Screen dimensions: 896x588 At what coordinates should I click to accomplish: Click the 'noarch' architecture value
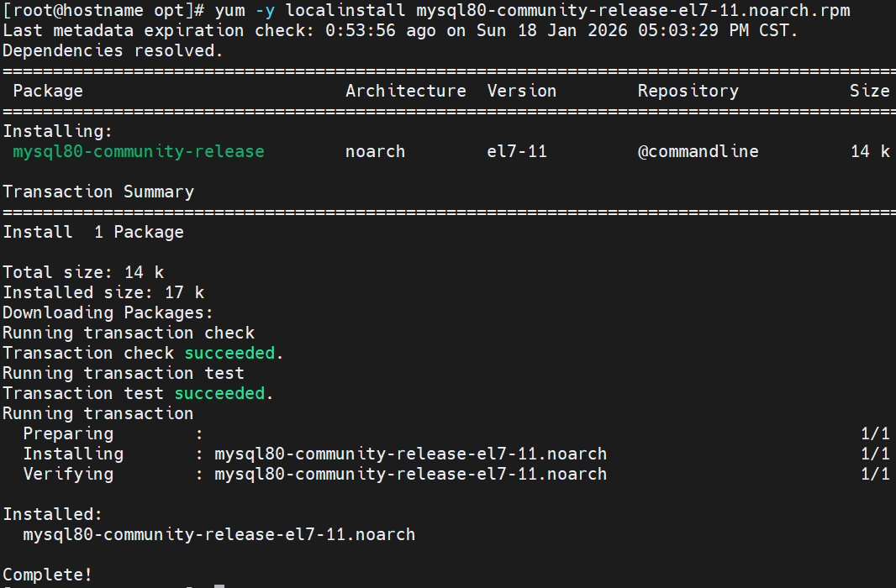click(x=376, y=152)
